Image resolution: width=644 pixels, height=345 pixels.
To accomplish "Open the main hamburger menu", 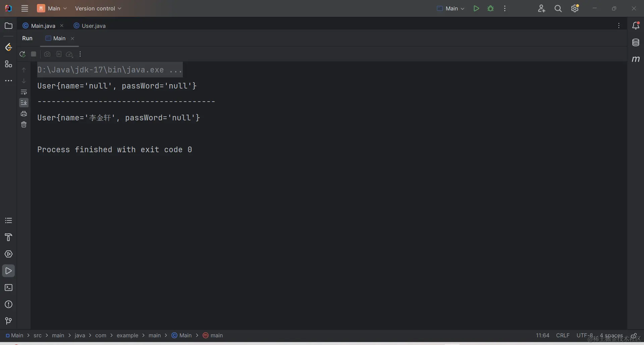I will click(x=25, y=8).
